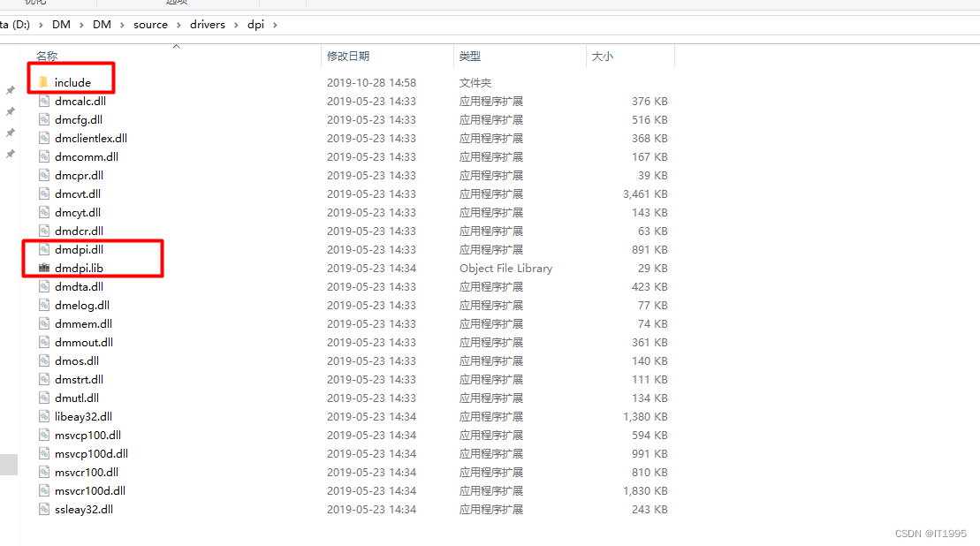Image resolution: width=980 pixels, height=546 pixels.
Task: Navigate to the drivers breadcrumb folder
Action: 208,25
